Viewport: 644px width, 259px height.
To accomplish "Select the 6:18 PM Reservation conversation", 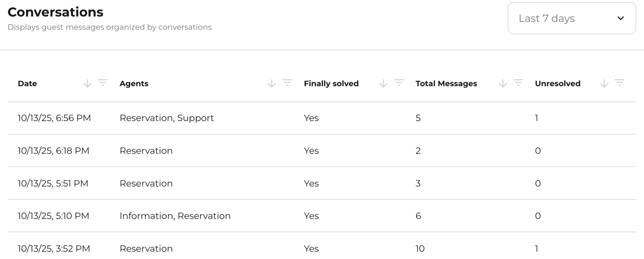I will point(146,151).
